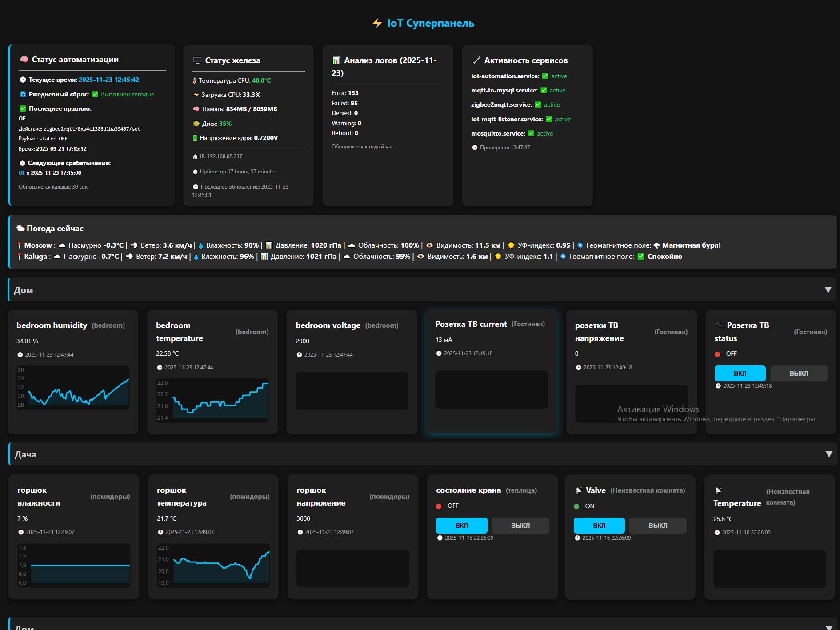This screenshot has width=840, height=630.
Task: Turn on Розетка ТВ with ВКЛ button
Action: [x=740, y=373]
